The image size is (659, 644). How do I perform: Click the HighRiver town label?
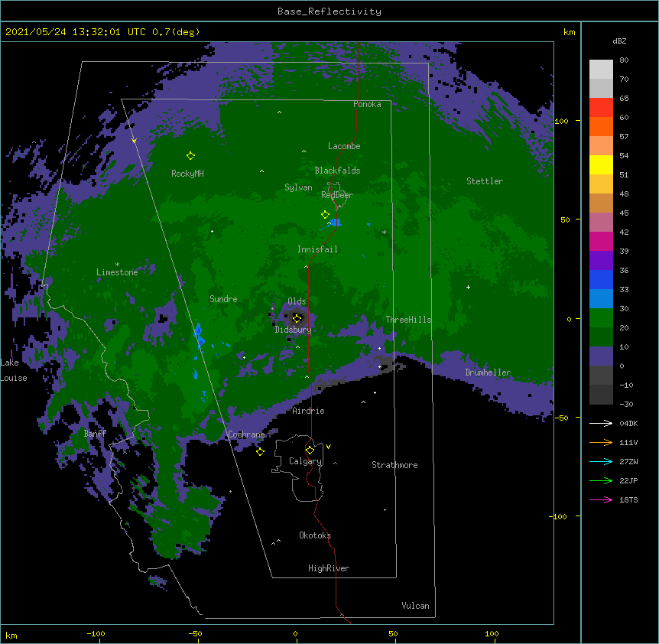point(329,568)
